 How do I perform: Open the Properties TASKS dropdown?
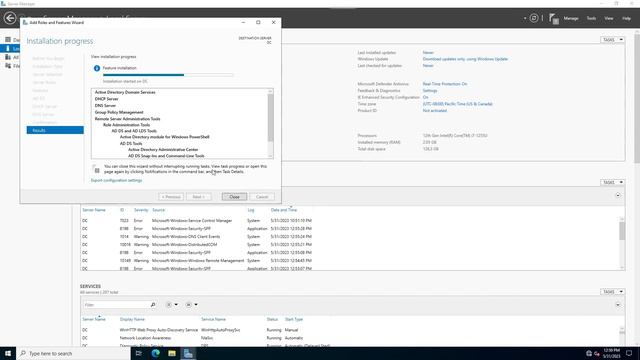pyautogui.click(x=612, y=40)
